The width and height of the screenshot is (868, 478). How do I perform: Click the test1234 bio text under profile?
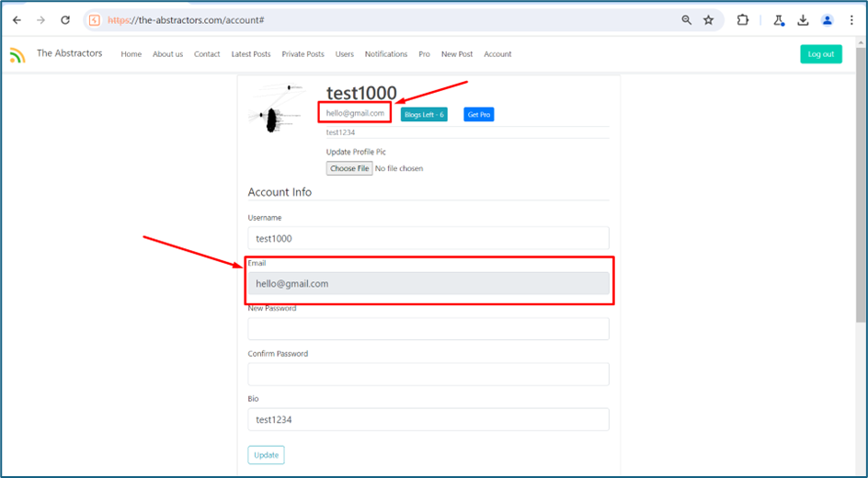340,132
